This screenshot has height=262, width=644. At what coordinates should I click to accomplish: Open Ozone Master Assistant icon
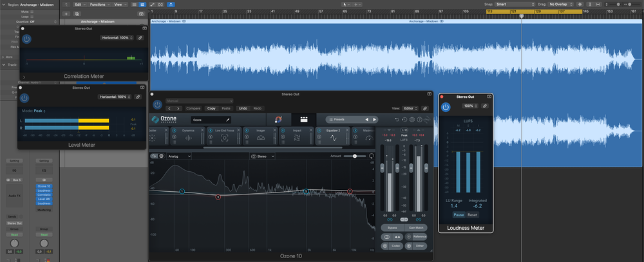278,120
